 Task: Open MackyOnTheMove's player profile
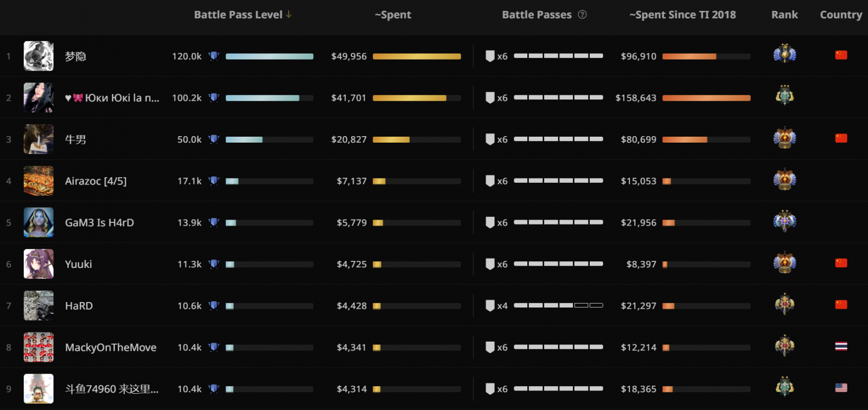point(111,348)
